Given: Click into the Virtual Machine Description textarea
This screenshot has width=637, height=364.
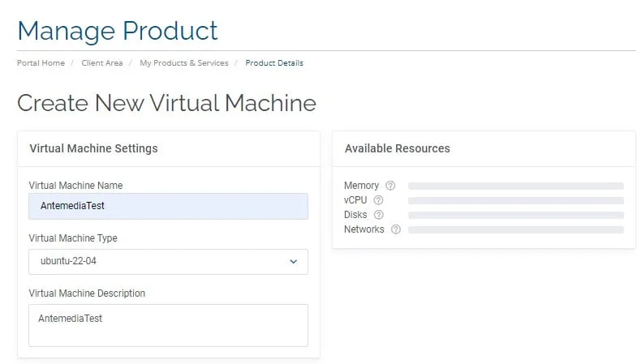Looking at the screenshot, I should [168, 325].
